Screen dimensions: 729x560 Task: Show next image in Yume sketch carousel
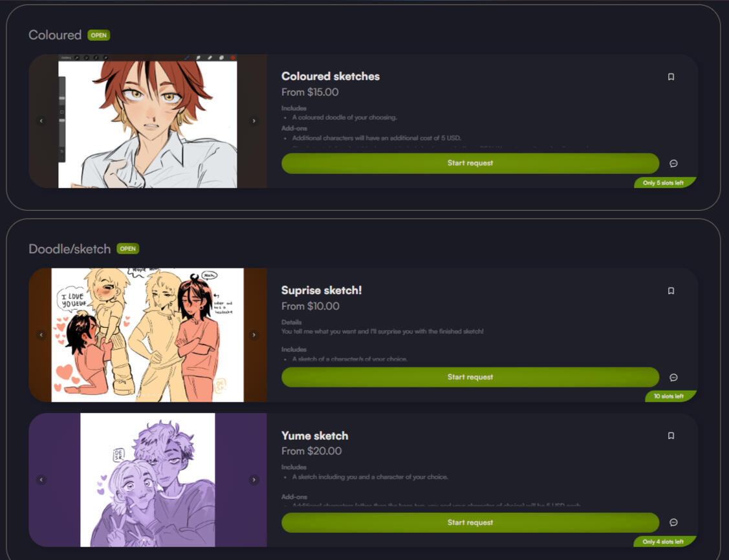254,480
